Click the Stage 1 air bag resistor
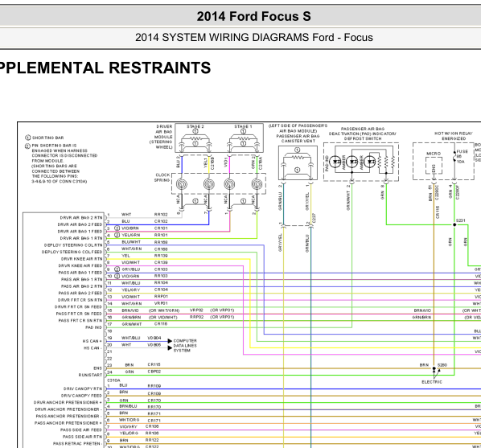 tap(243, 138)
